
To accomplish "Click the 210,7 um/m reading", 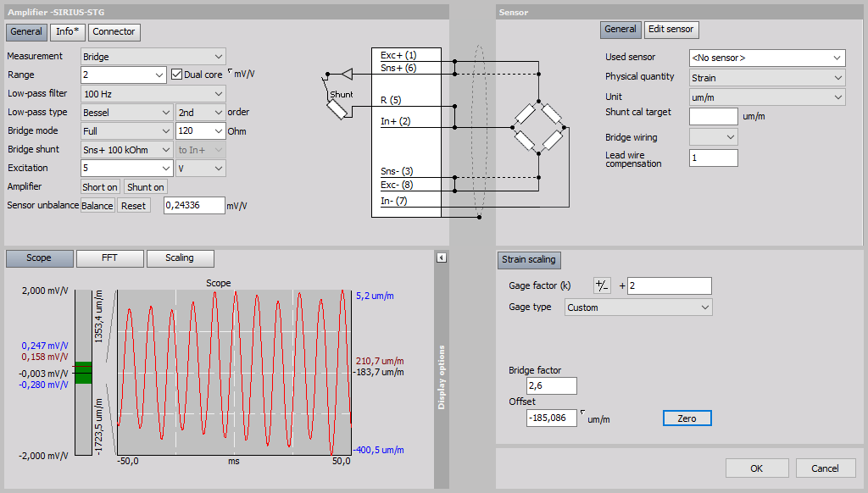I will click(x=380, y=361).
